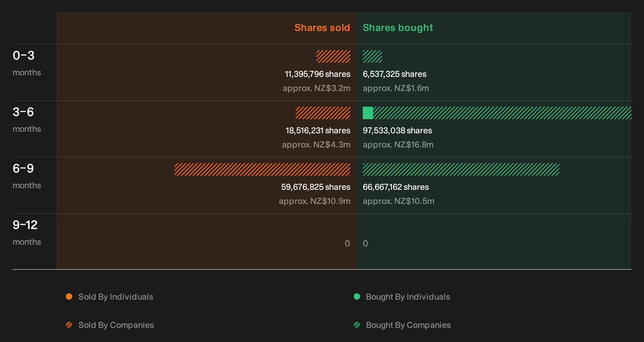The image size is (644, 342).
Task: Select the 3-6 months orange sold bar
Action: click(x=323, y=113)
